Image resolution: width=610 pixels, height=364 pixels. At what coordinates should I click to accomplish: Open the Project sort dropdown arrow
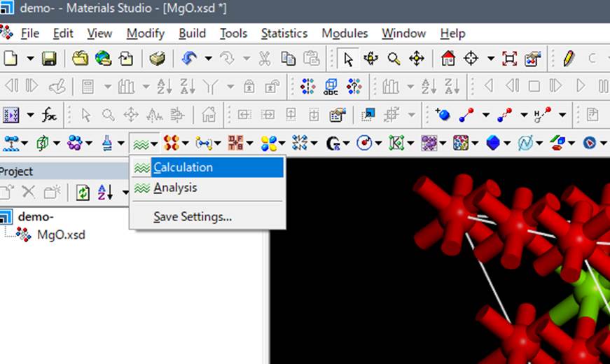(125, 192)
